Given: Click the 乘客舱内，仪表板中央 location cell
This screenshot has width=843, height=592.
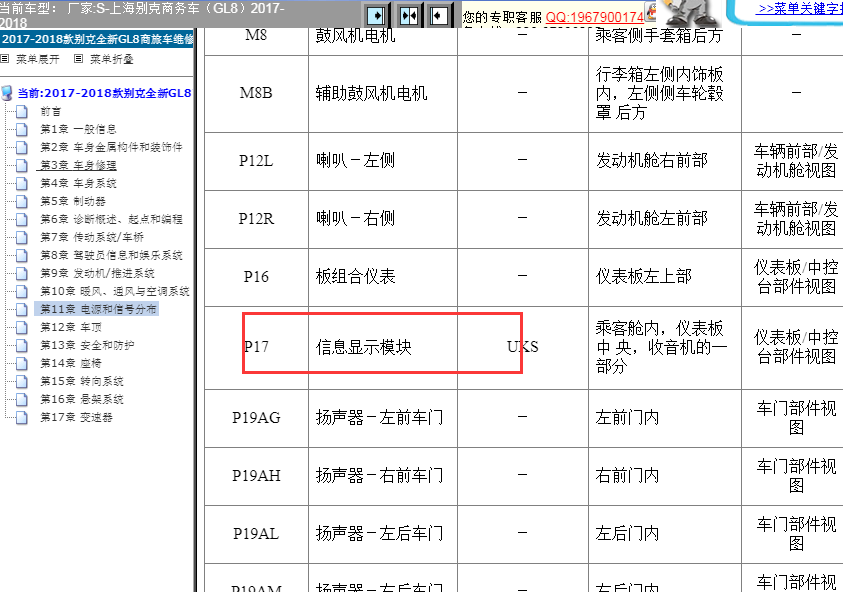Looking at the screenshot, I should [665, 347].
